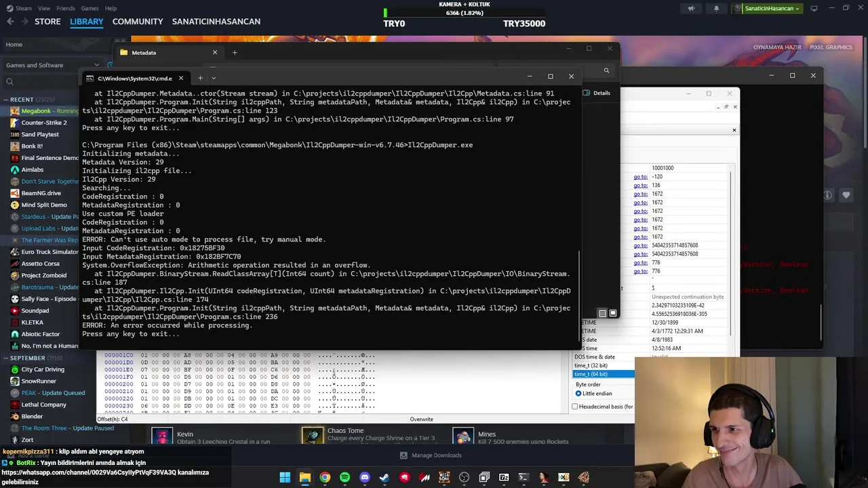868x488 pixels.
Task: Open Megabonk game icon in Steam library
Action: [x=14, y=110]
